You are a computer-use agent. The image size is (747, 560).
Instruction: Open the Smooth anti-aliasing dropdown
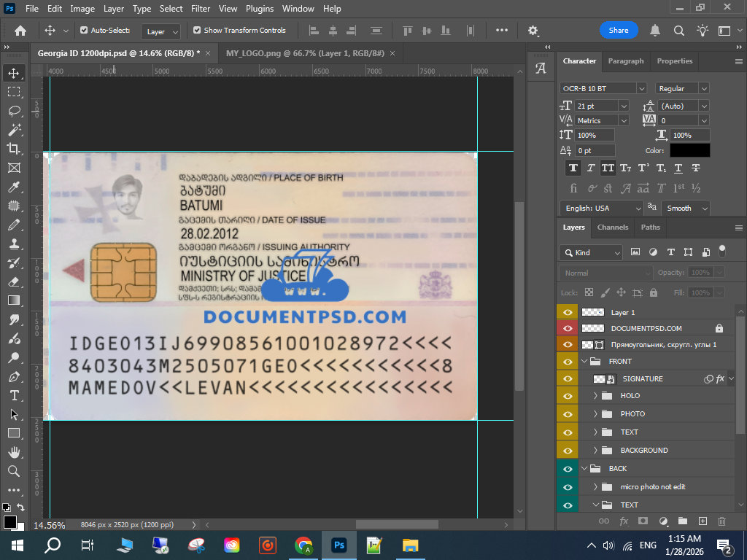pyautogui.click(x=686, y=208)
